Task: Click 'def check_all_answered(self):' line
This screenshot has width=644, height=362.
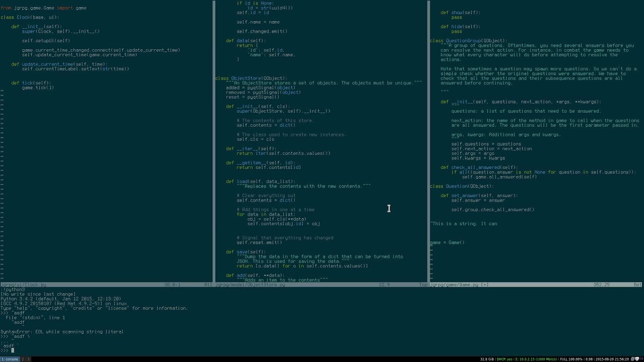Action: tap(479, 167)
